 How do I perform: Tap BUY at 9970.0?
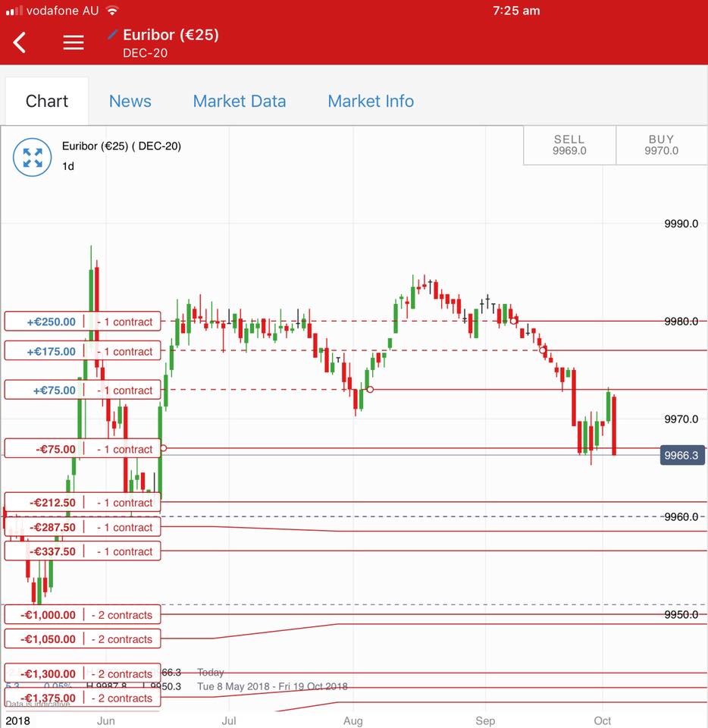point(662,145)
